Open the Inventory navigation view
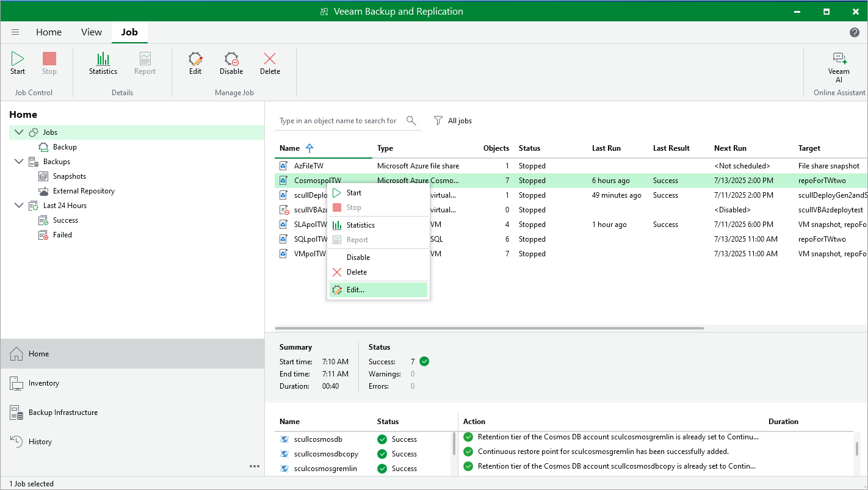This screenshot has height=490, width=868. pyautogui.click(x=132, y=383)
